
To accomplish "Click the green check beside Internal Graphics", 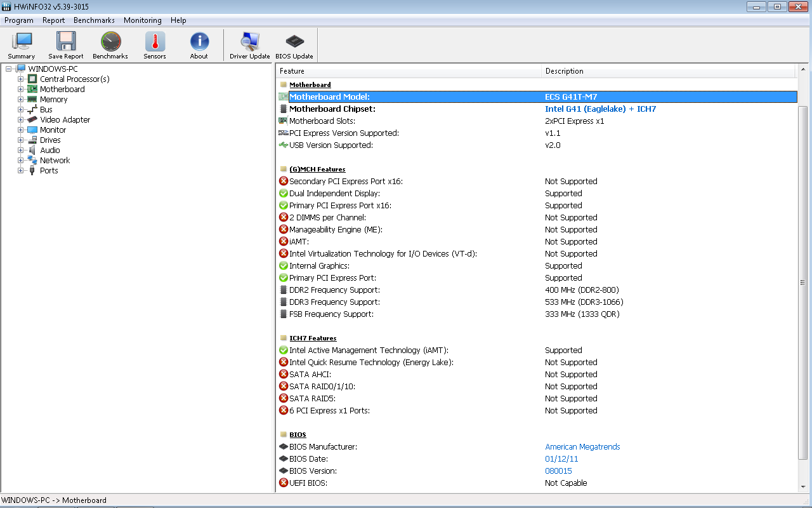I will [x=284, y=265].
